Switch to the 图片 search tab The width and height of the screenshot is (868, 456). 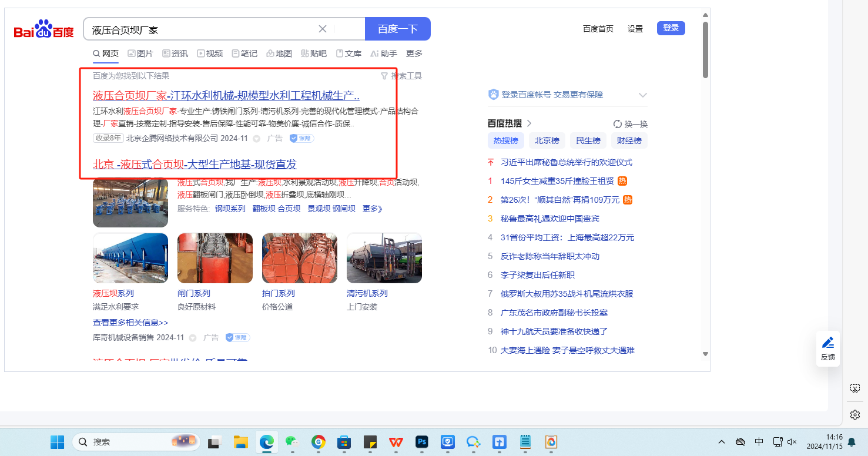pos(140,53)
